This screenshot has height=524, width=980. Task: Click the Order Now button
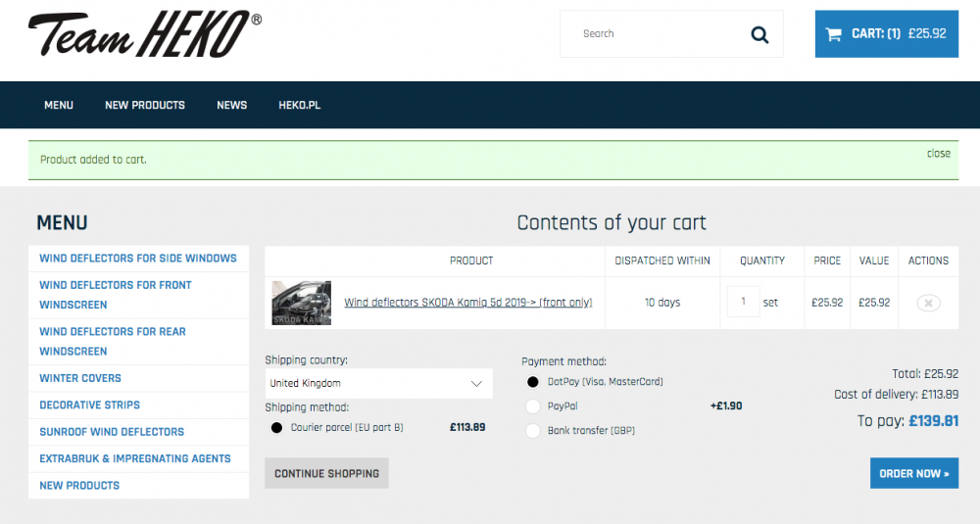point(913,473)
